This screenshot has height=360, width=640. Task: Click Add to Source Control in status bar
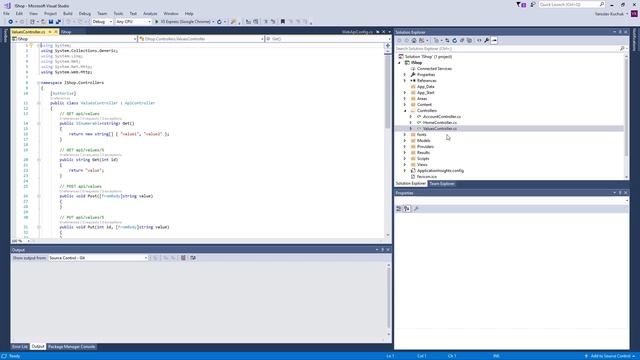coord(610,356)
